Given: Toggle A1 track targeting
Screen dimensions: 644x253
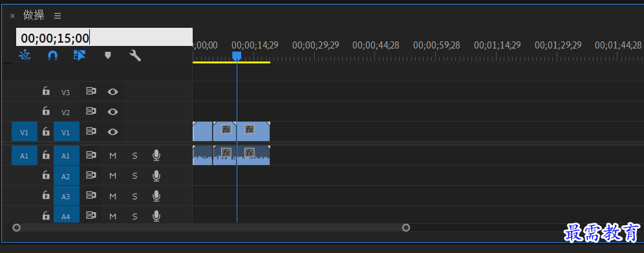Looking at the screenshot, I should pos(66,156).
